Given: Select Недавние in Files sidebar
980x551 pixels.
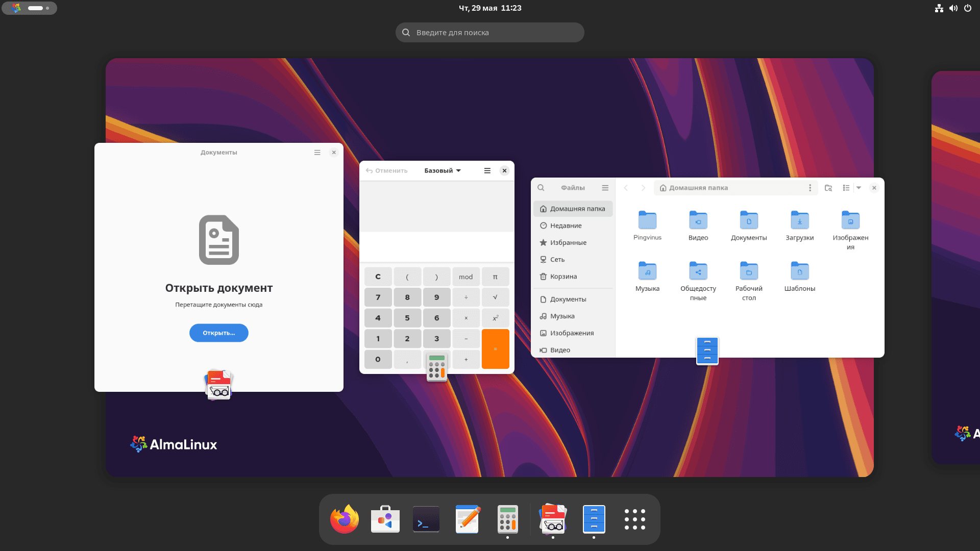Looking at the screenshot, I should 573,226.
